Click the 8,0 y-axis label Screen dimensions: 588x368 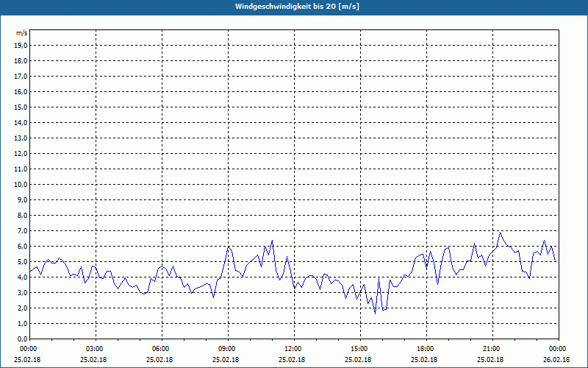pos(22,215)
